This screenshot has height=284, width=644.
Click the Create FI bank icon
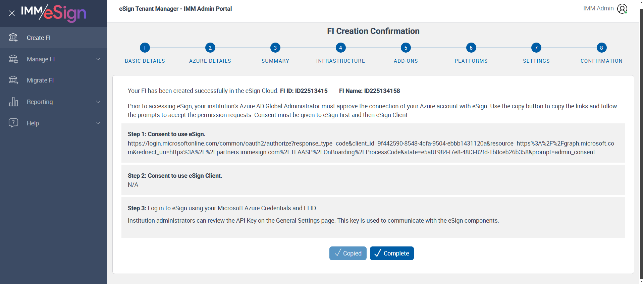click(13, 38)
